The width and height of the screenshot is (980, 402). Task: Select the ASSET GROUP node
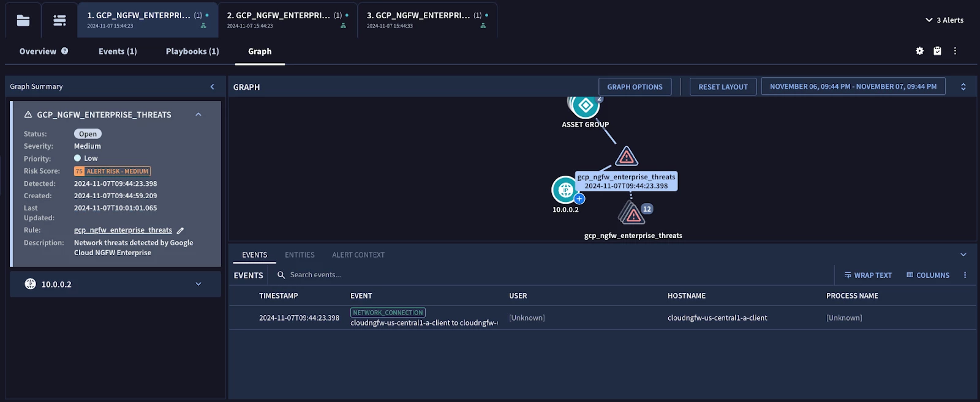[586, 106]
